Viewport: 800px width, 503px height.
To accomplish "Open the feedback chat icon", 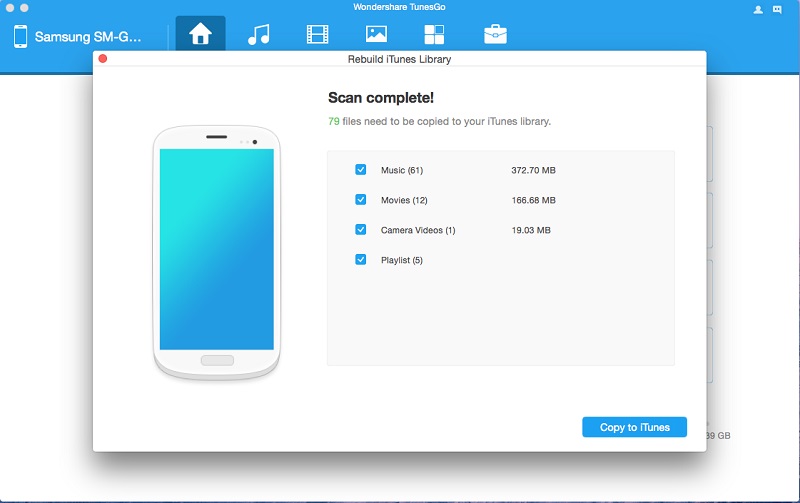I will [x=777, y=10].
